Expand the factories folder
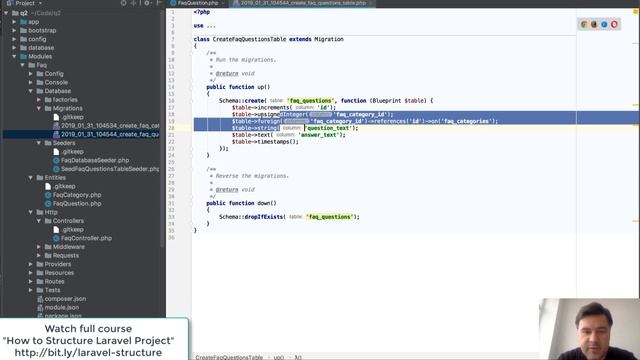 tap(39, 100)
